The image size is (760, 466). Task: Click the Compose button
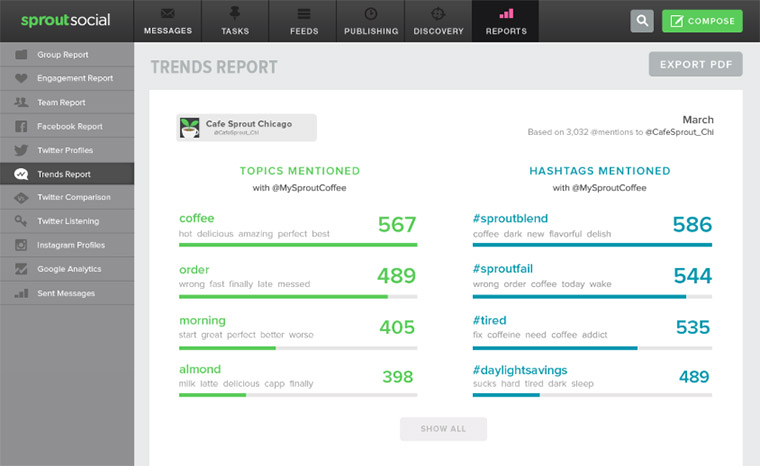(x=702, y=21)
